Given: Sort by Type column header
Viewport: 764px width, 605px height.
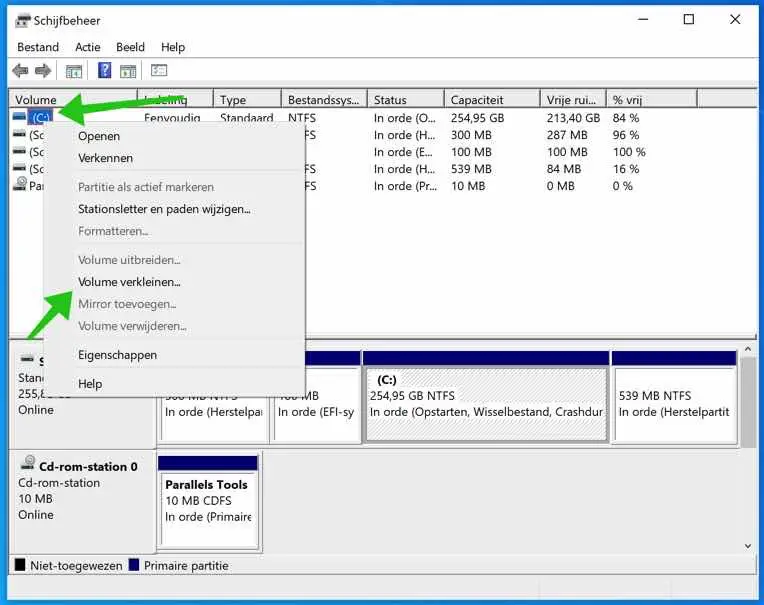Looking at the screenshot, I should pyautogui.click(x=247, y=99).
